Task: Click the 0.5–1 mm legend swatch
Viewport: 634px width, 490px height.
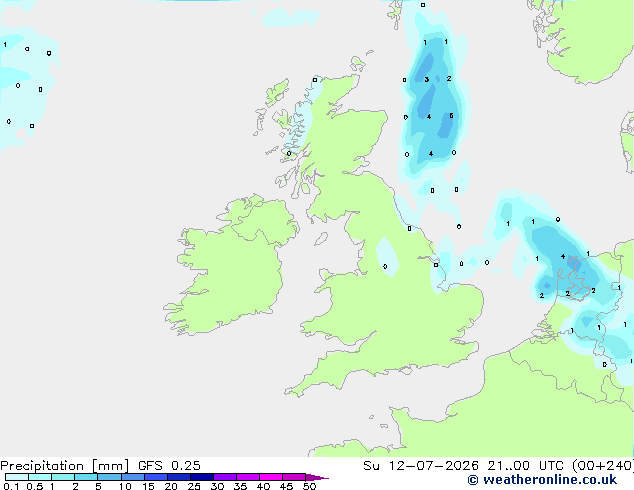Action: click(40, 477)
